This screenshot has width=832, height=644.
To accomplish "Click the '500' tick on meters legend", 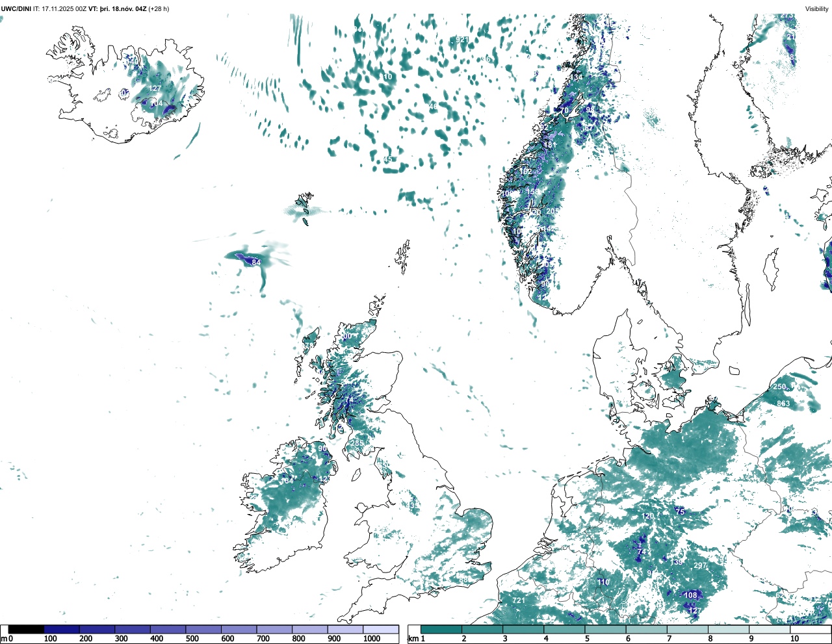I will pyautogui.click(x=192, y=639).
